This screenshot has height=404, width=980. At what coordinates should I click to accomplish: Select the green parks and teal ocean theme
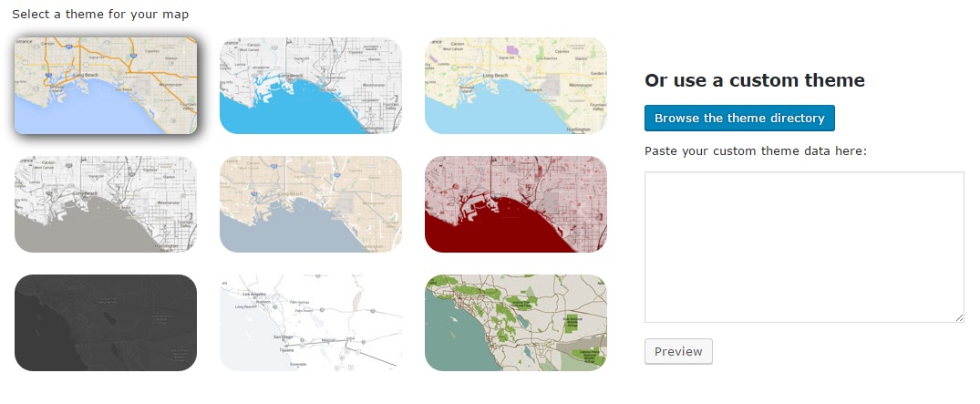pyautogui.click(x=516, y=323)
